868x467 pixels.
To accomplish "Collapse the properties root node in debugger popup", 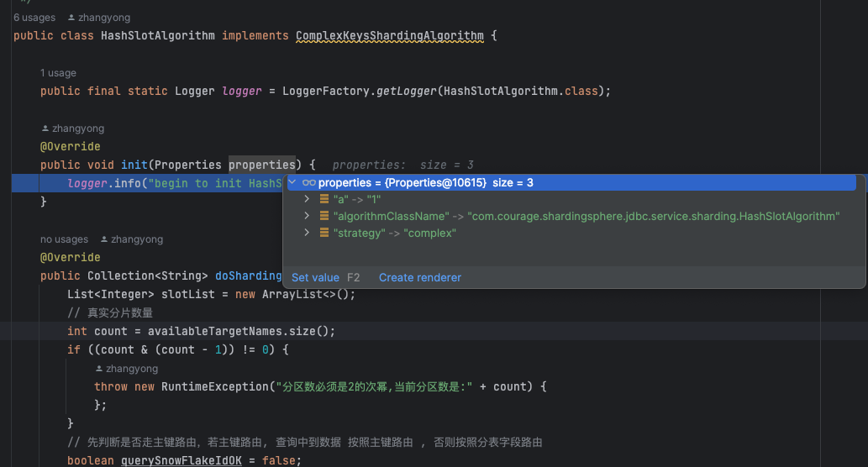I will click(x=292, y=183).
